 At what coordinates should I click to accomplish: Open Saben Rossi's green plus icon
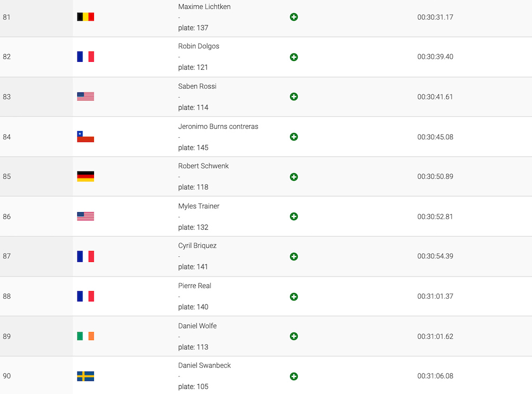(x=294, y=97)
